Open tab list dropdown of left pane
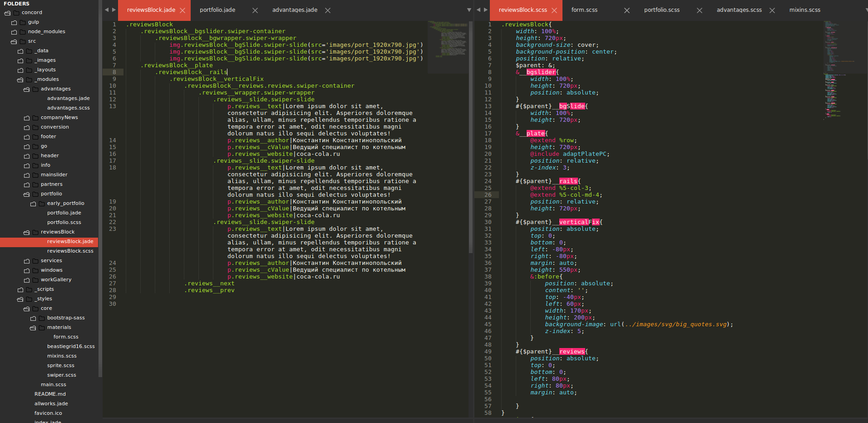 [x=469, y=10]
